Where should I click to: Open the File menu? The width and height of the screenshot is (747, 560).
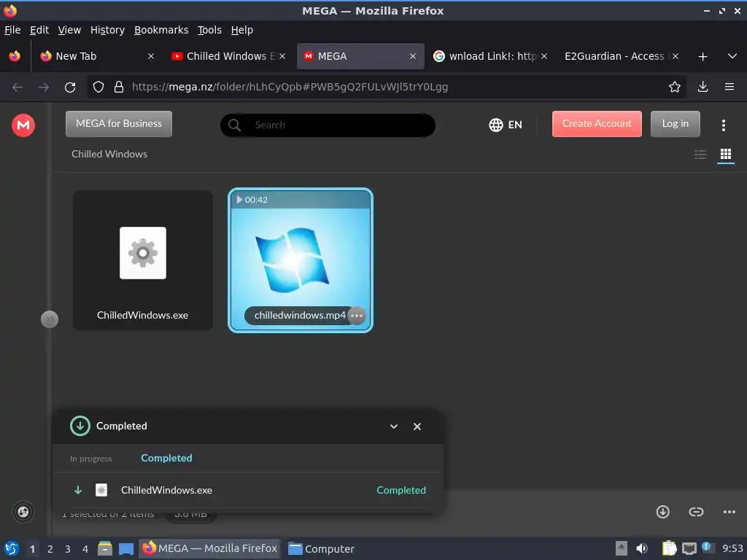click(x=12, y=30)
